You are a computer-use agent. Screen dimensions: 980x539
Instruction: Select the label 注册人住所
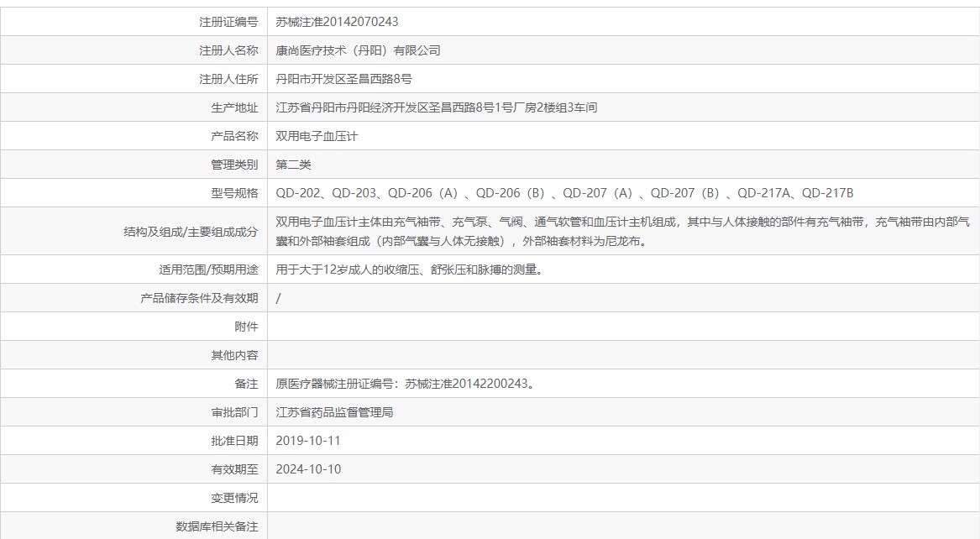[x=228, y=79]
